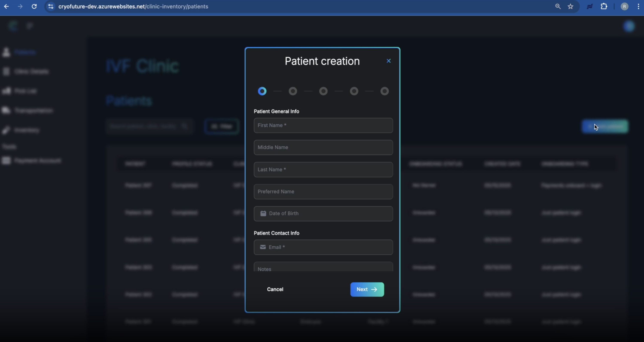Open browser zoom magnifier icon
This screenshot has height=342, width=644.
click(x=558, y=6)
